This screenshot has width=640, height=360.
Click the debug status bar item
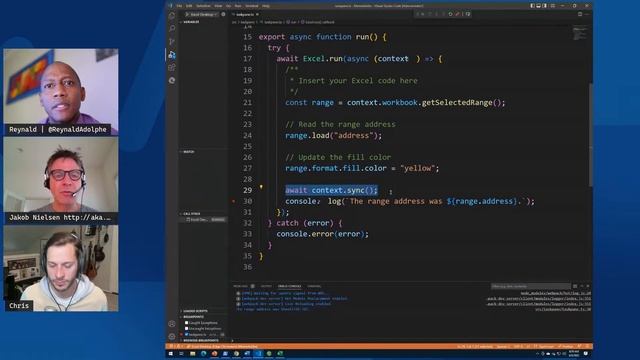(222, 347)
